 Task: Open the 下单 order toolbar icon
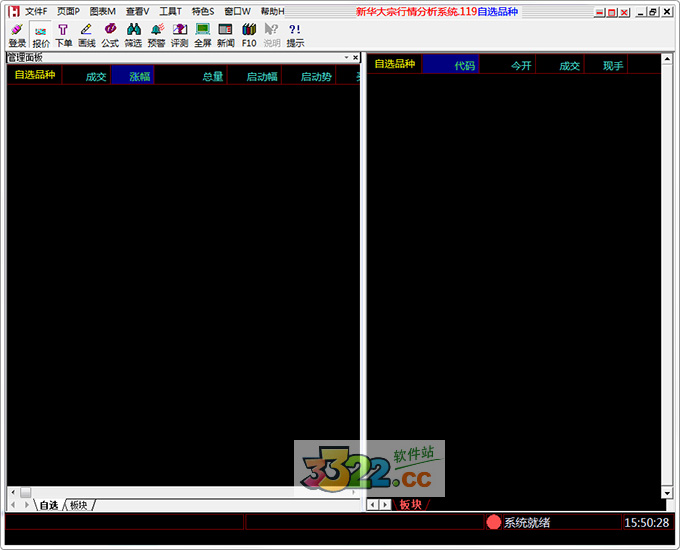pos(63,35)
